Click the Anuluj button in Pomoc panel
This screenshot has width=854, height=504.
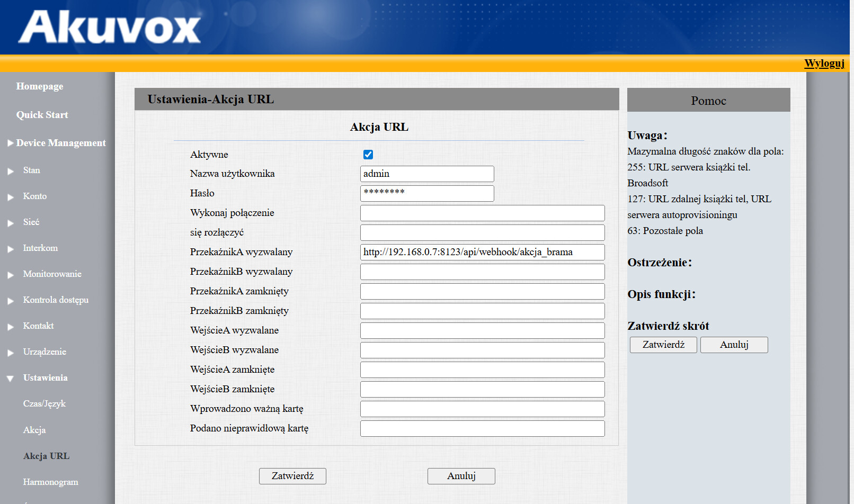(734, 345)
